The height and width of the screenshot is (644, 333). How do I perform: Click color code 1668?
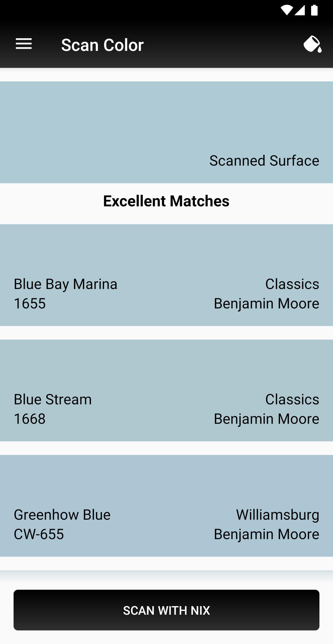30,419
